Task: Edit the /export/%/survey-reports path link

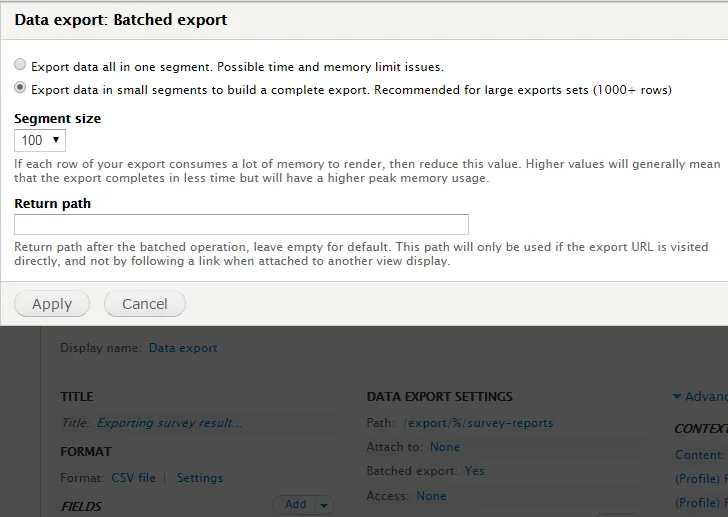Action: pos(479,423)
